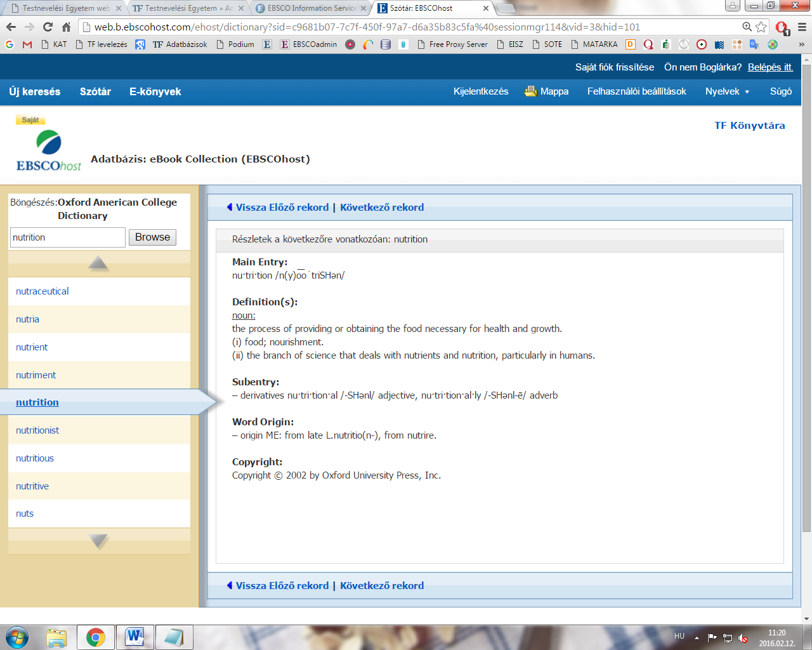812x650 pixels.
Task: Click the database cylinder bookmark icon
Action: [x=386, y=44]
